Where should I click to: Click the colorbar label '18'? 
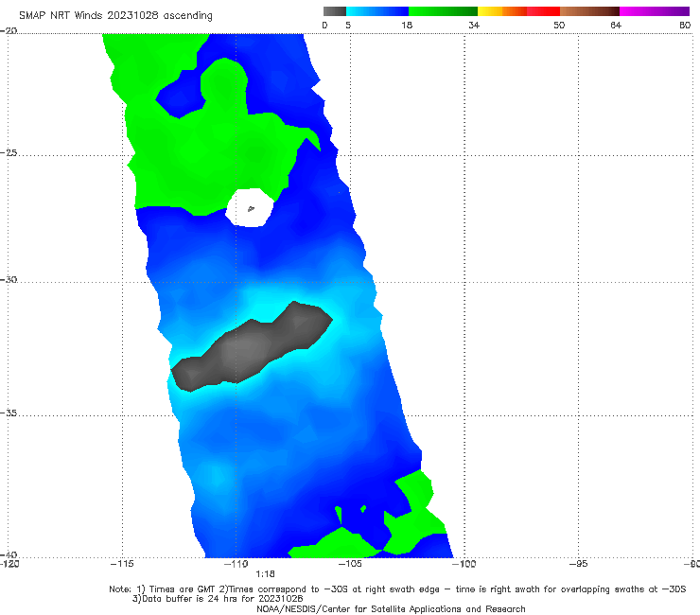pyautogui.click(x=407, y=26)
